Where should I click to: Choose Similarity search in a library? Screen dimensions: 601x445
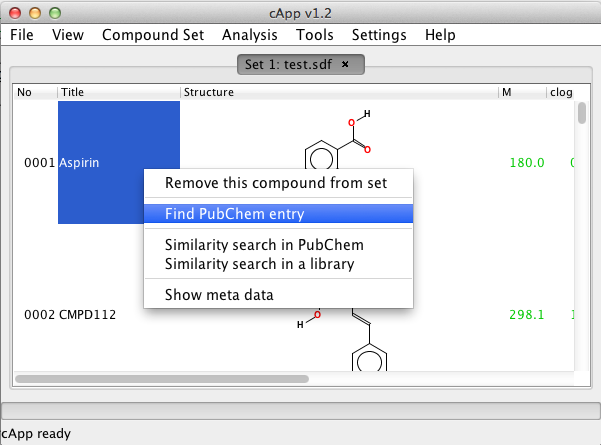pyautogui.click(x=278, y=264)
